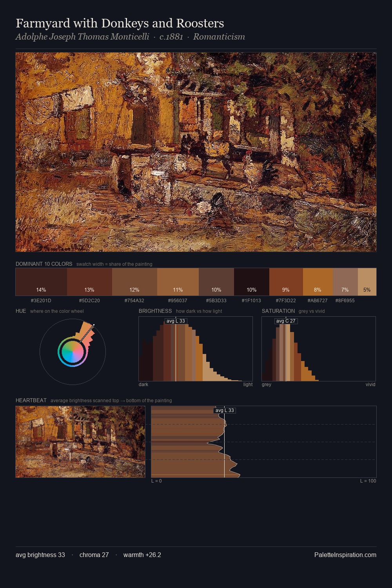The width and height of the screenshot is (392, 588).
Task: Click the darkest brown #3E201D swatch showing 14%
Action: [41, 282]
